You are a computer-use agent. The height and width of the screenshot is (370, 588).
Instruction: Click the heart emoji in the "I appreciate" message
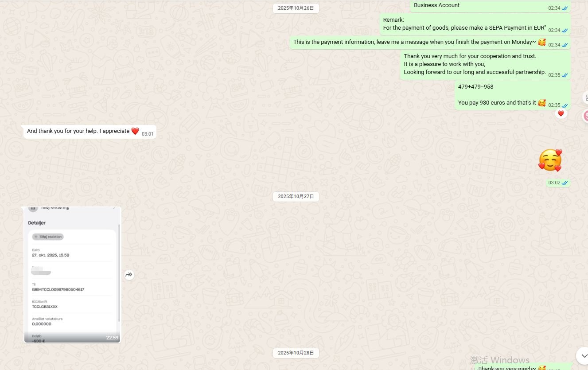[x=135, y=131]
